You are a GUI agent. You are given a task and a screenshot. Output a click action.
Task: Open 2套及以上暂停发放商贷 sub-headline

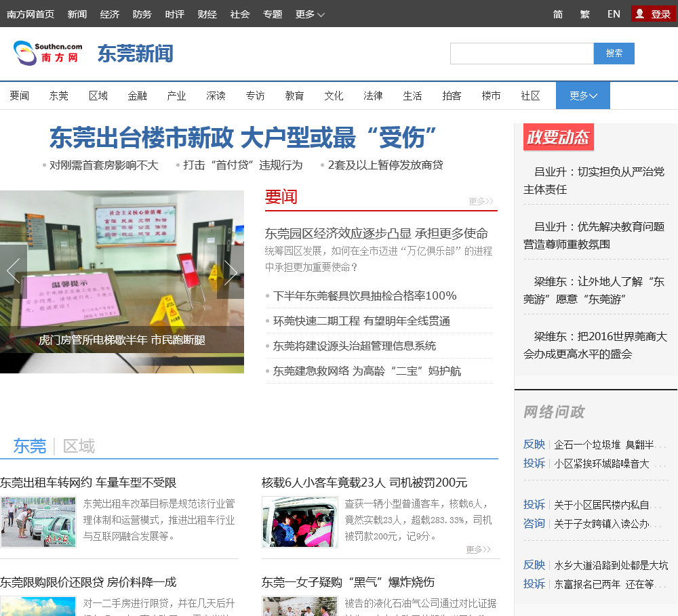385,165
